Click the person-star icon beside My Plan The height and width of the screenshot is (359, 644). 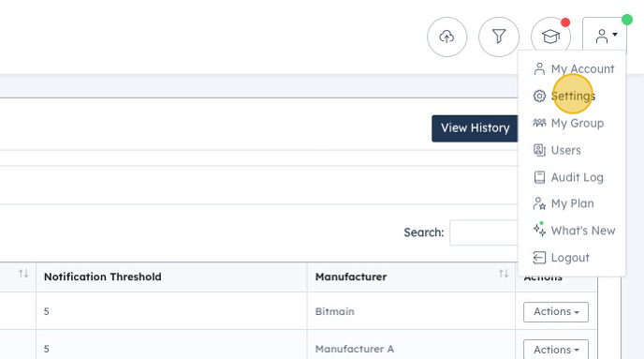click(539, 203)
